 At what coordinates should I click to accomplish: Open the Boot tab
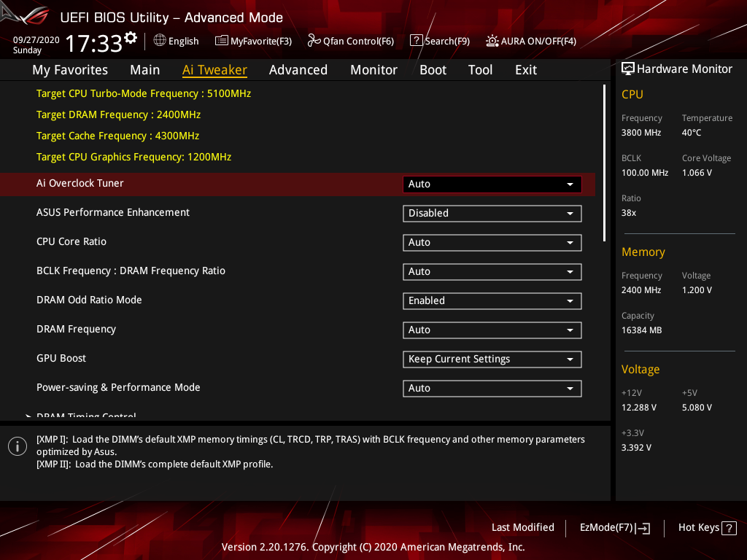pyautogui.click(x=433, y=70)
